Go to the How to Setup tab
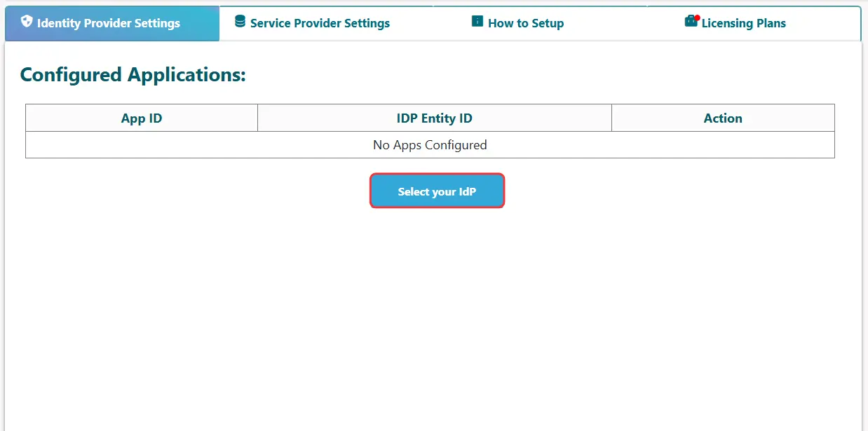This screenshot has height=431, width=868. (x=540, y=24)
